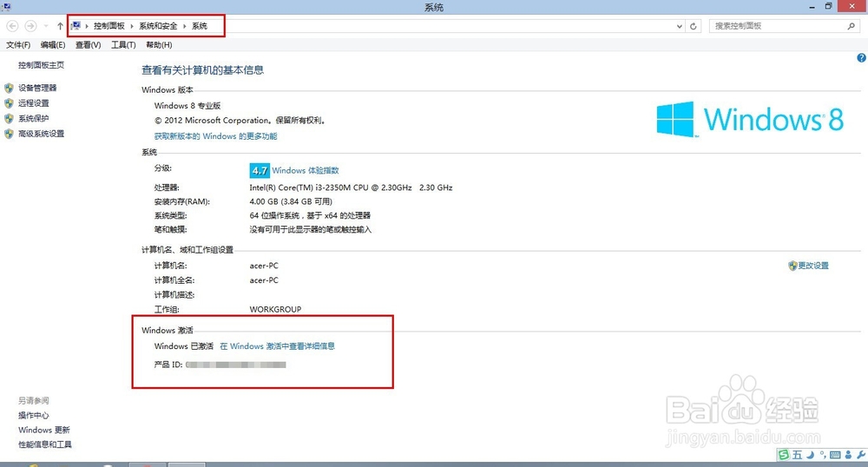868x467 pixels.
Task: Click Sogou S input method icon
Action: 784,455
